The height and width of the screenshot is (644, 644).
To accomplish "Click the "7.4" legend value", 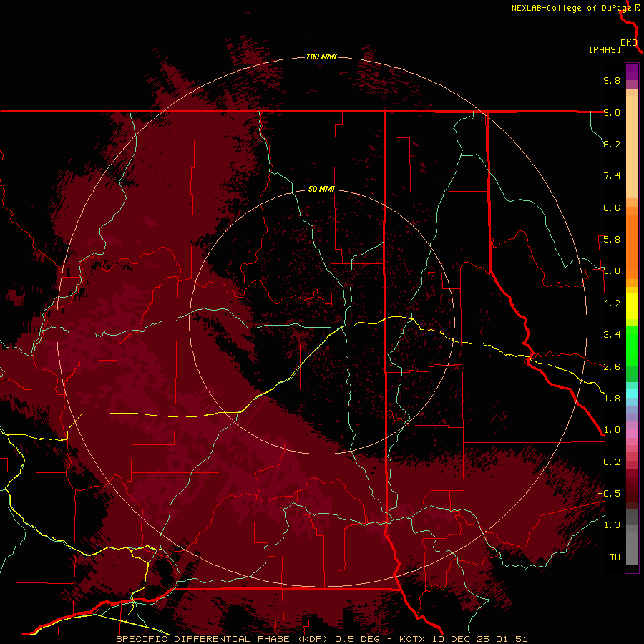I will click(612, 176).
